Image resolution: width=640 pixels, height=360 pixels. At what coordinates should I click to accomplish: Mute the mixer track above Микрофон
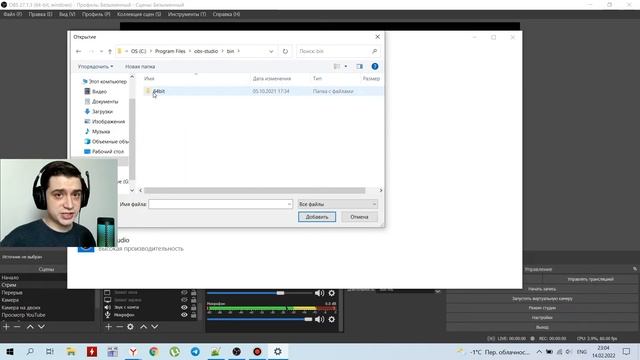pyautogui.click(x=319, y=293)
